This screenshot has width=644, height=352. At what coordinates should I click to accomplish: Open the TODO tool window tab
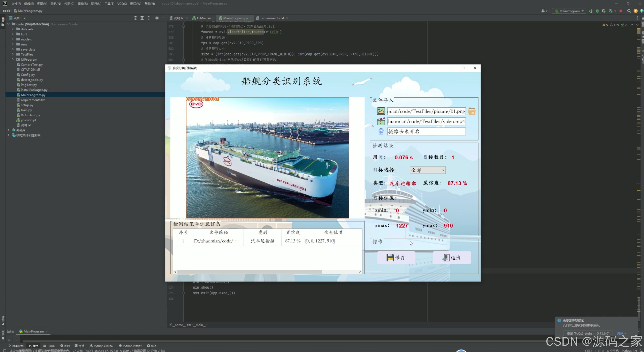pos(49,346)
